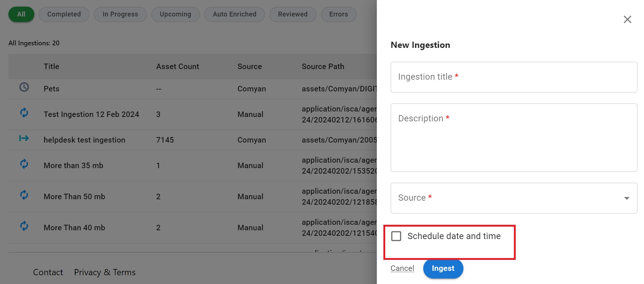Viewport: 644px width, 284px height.
Task: Select the All filter tab
Action: tap(21, 14)
